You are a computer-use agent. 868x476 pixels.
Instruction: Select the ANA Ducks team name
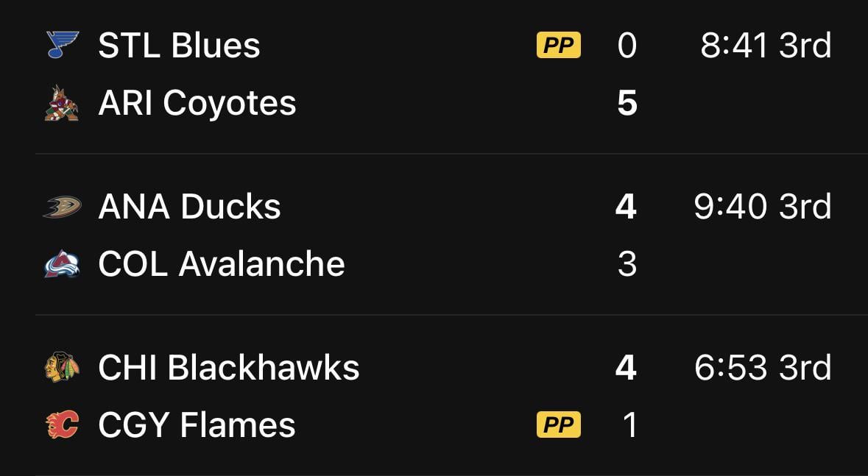[189, 207]
